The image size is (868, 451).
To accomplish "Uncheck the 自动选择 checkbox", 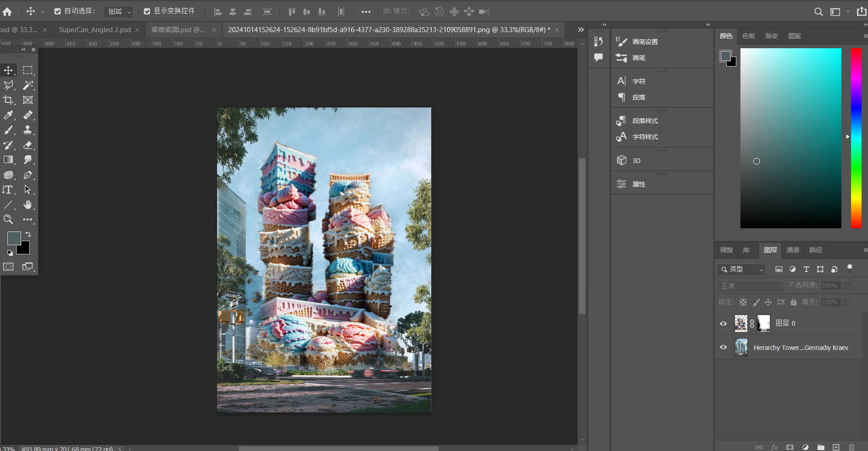I will 58,11.
